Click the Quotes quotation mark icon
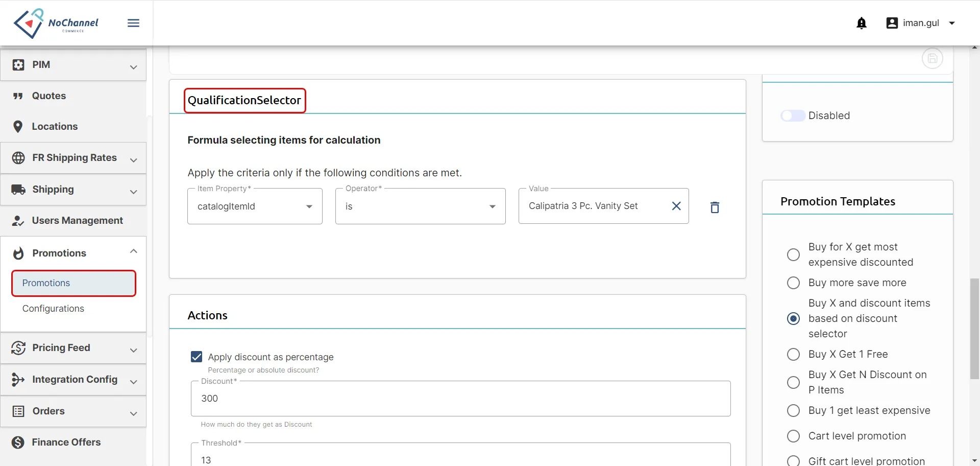This screenshot has height=466, width=980. click(18, 96)
